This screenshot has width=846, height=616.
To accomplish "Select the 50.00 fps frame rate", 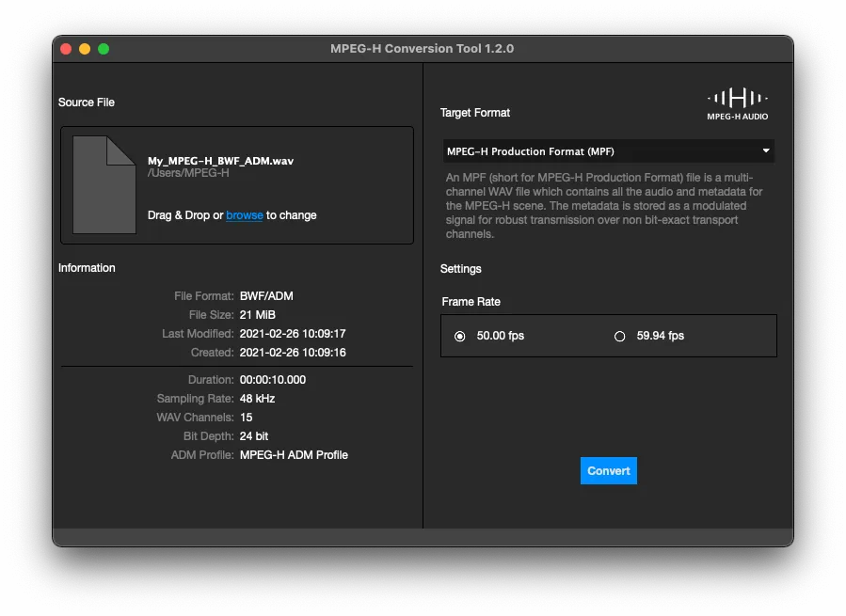I will pos(460,336).
